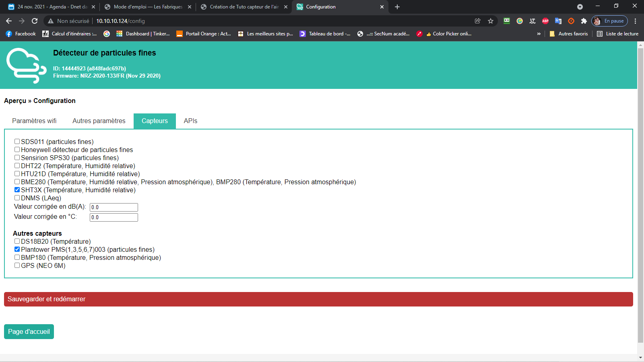Open the RoboForm extension icon
644x362 pixels.
pyautogui.click(x=507, y=21)
